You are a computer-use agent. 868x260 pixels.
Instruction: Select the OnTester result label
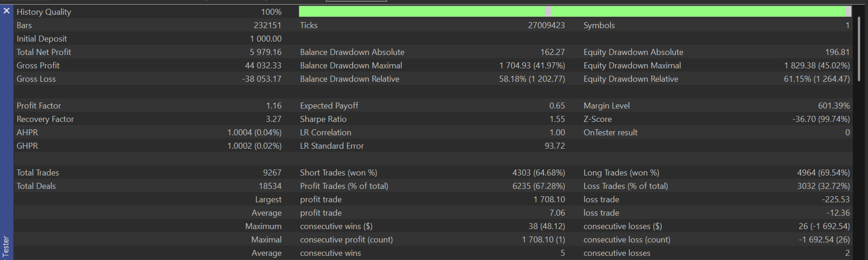click(610, 133)
